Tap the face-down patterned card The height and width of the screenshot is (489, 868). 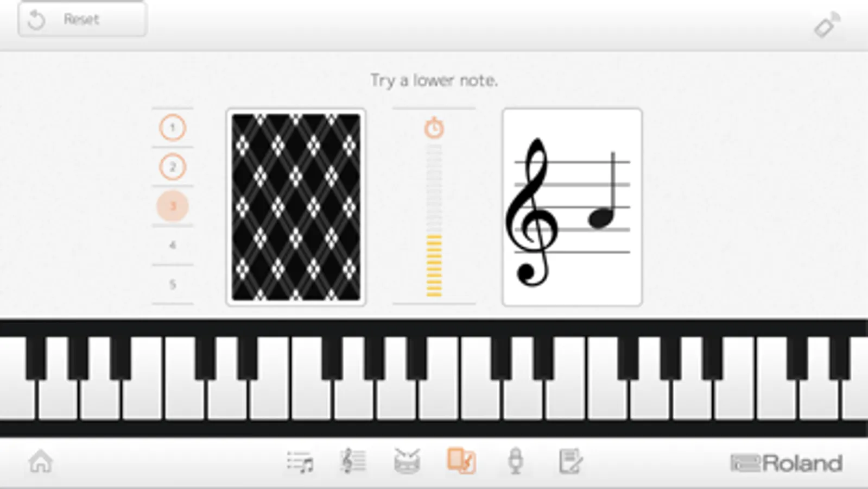(296, 207)
